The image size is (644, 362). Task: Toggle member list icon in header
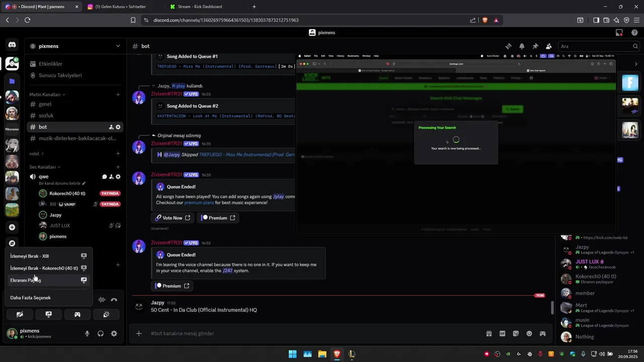click(549, 46)
